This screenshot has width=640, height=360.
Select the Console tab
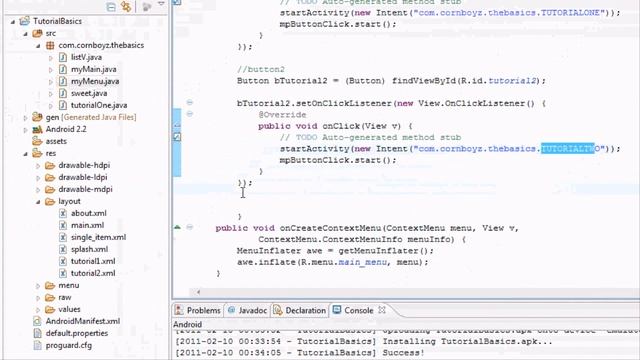click(x=353, y=310)
